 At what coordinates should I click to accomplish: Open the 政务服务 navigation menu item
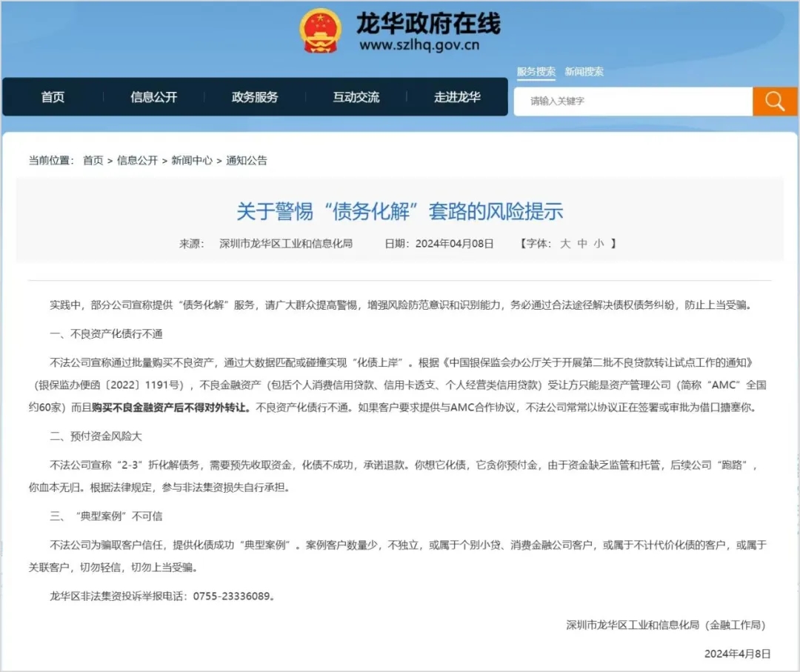tap(255, 97)
